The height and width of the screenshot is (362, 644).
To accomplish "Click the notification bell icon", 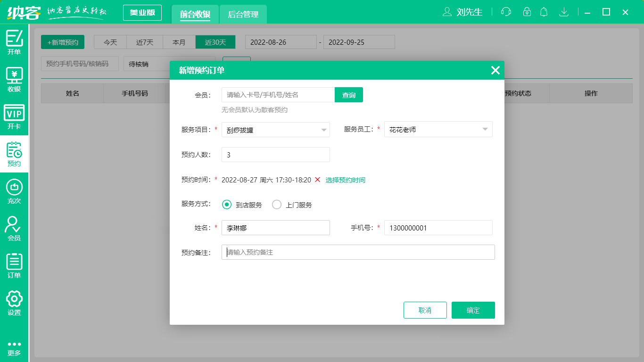I will [x=544, y=12].
